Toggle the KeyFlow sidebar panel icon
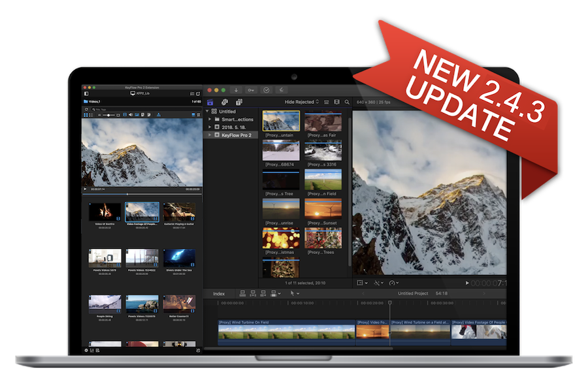 pyautogui.click(x=86, y=93)
